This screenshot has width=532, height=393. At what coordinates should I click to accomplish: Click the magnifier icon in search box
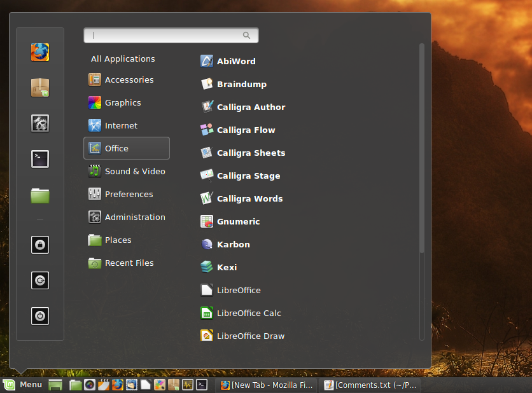pos(247,35)
